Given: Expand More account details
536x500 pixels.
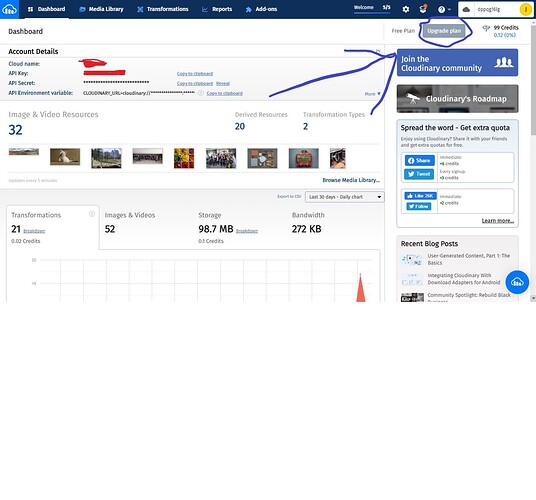Looking at the screenshot, I should (x=372, y=94).
